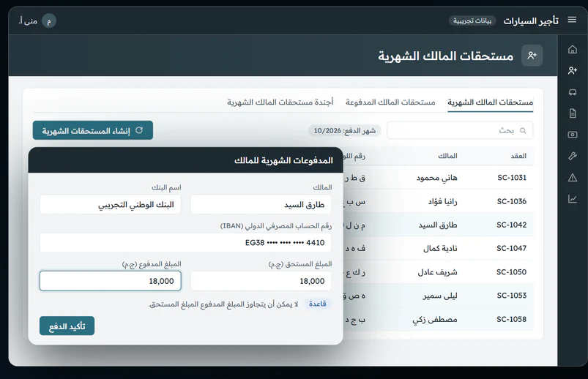The image size is (588, 379).
Task: Click the user avatar م
Action: (49, 20)
